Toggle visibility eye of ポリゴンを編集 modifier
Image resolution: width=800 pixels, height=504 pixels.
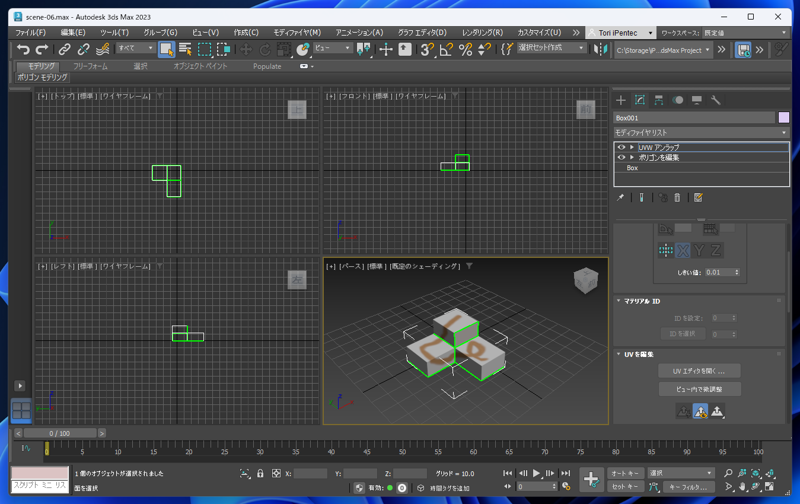pos(621,157)
